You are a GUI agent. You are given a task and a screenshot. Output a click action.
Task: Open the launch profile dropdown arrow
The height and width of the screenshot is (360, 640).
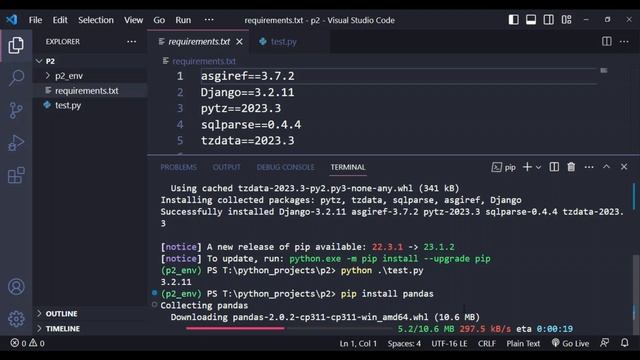pyautogui.click(x=539, y=167)
